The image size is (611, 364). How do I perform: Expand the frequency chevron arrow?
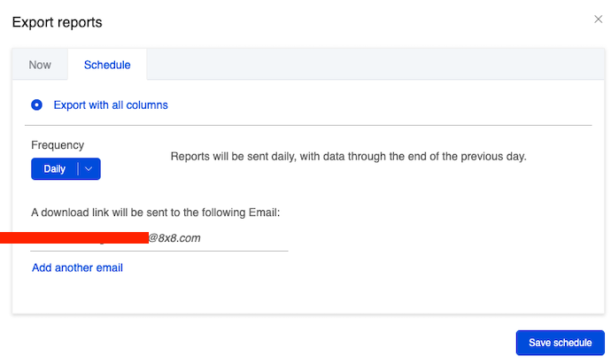[89, 169]
